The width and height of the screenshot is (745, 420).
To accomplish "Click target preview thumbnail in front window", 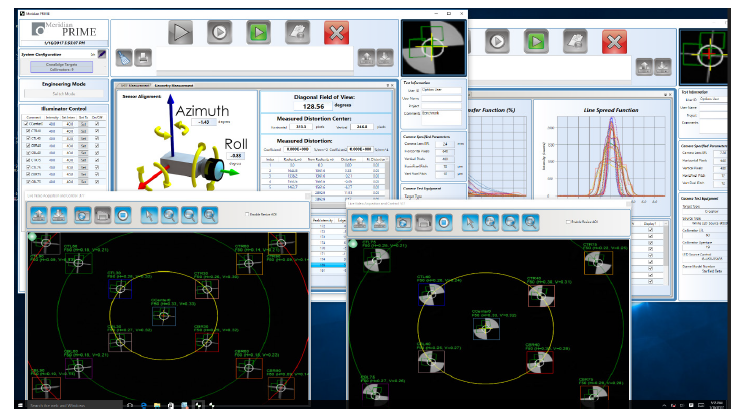I will [x=433, y=48].
